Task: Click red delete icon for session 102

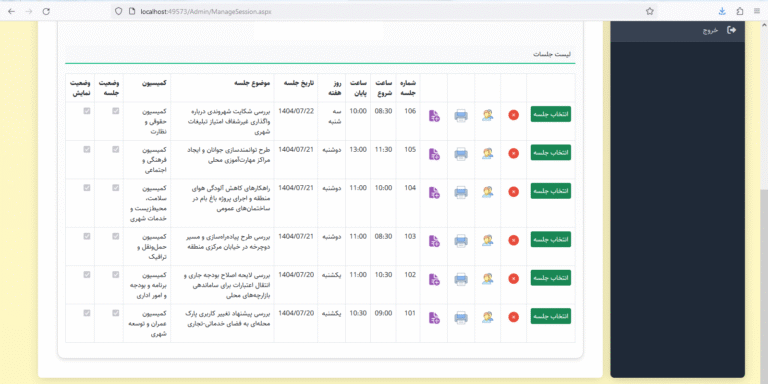Action: (513, 279)
